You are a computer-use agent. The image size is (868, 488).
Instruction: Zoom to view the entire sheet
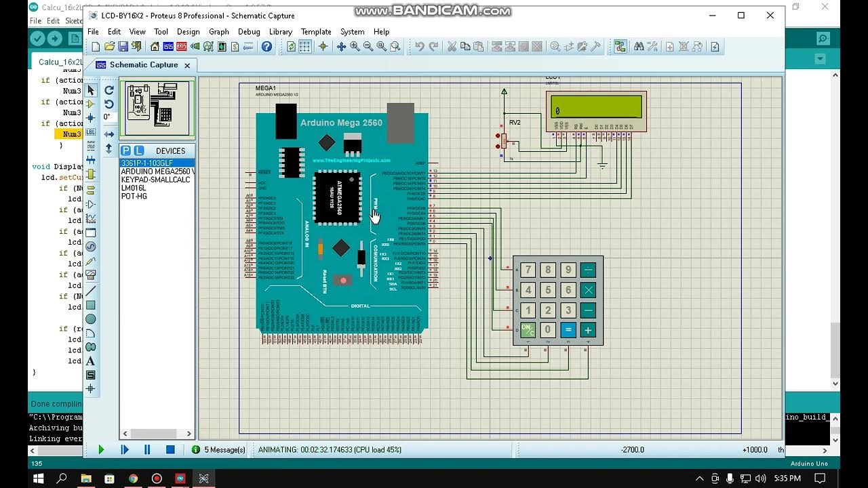coord(381,47)
